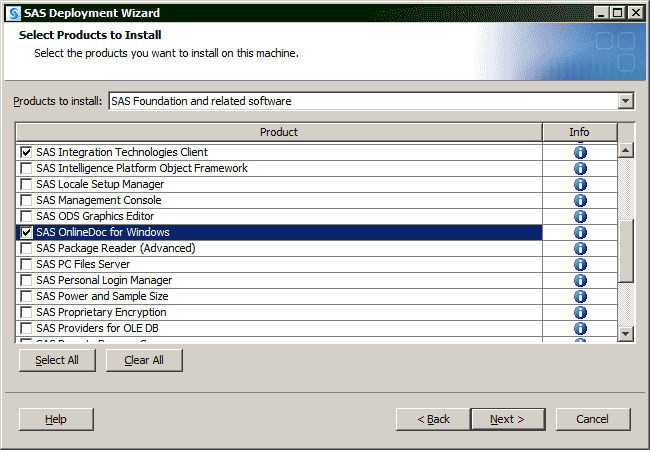Minimize the SAS Deployment Wizard window
The image size is (650, 450).
[x=600, y=13]
